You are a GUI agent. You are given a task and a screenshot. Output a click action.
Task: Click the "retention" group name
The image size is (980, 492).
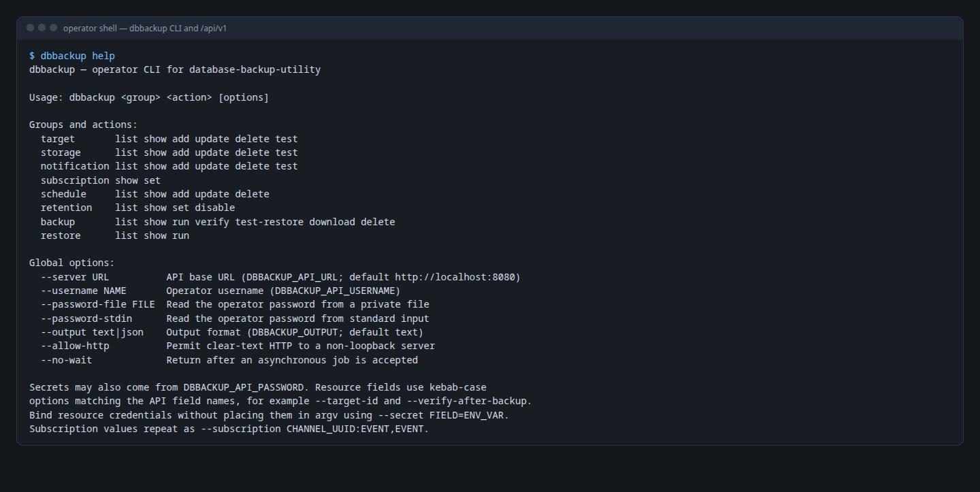(x=66, y=208)
